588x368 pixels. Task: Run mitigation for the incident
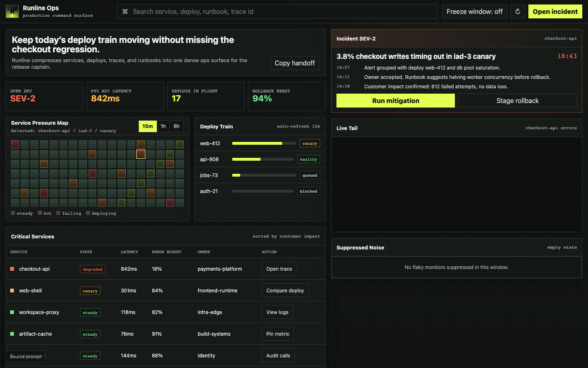tap(396, 101)
